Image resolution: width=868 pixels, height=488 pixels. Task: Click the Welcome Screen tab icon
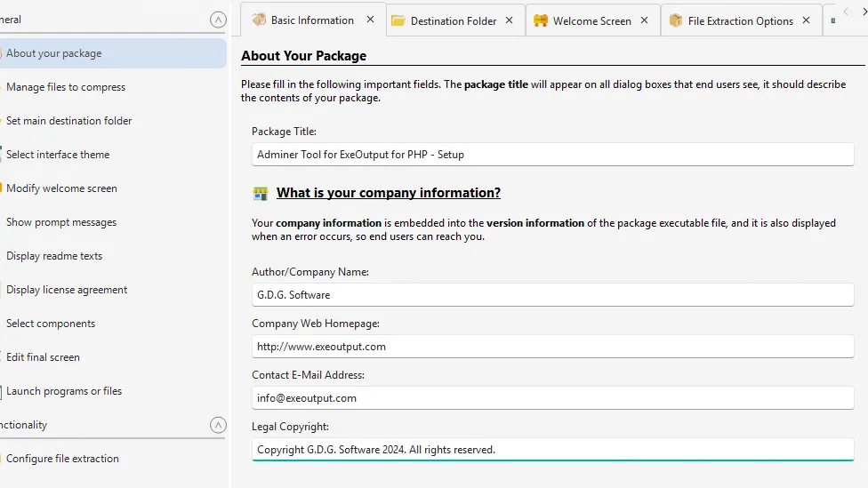541,20
